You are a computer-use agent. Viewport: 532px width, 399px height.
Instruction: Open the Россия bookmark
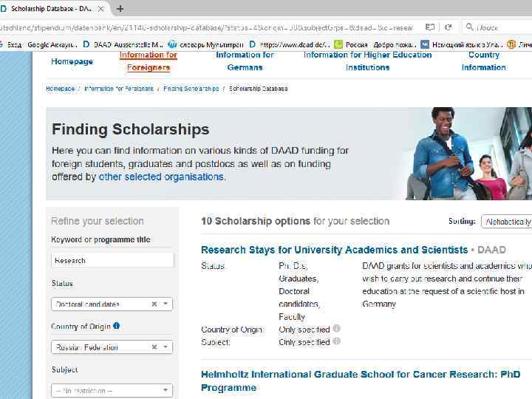(352, 44)
